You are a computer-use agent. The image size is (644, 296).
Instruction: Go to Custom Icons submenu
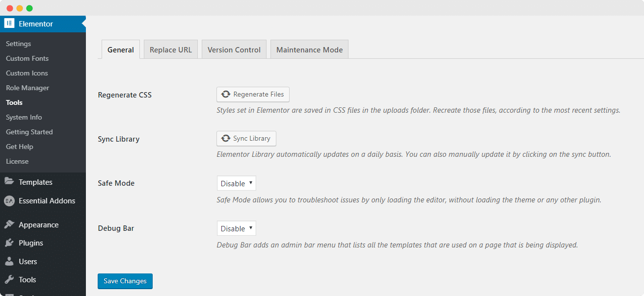(x=27, y=73)
